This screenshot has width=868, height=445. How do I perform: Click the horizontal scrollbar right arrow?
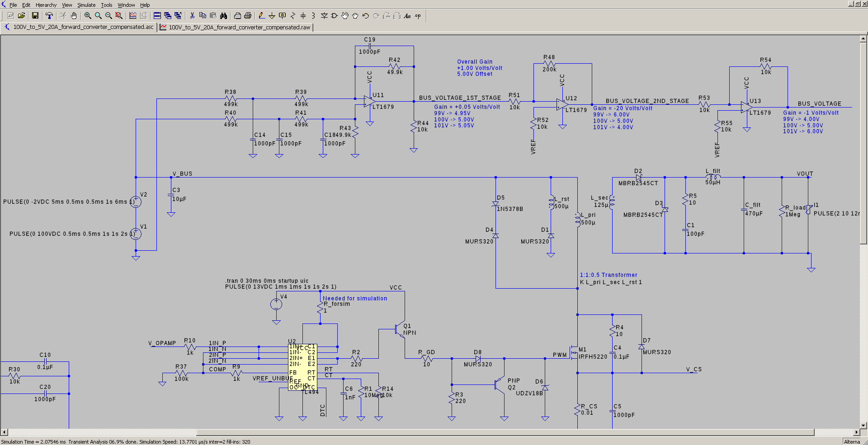pyautogui.click(x=856, y=432)
